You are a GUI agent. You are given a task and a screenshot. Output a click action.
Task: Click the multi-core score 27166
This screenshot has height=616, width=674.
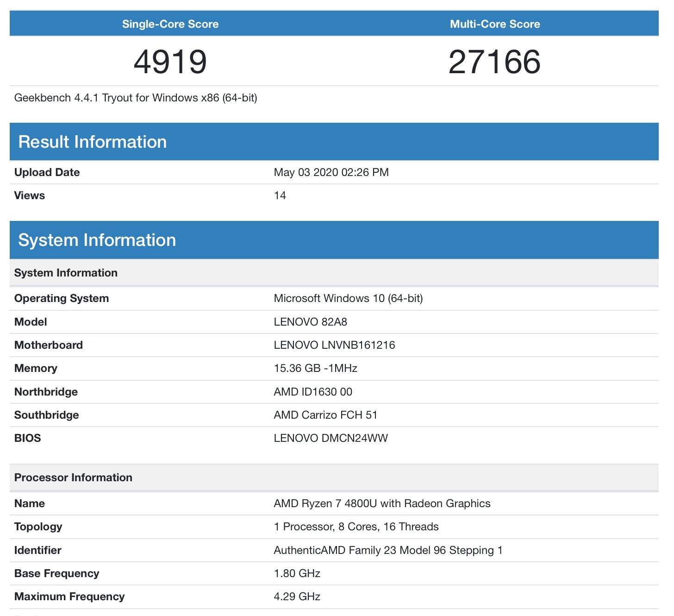(x=494, y=62)
